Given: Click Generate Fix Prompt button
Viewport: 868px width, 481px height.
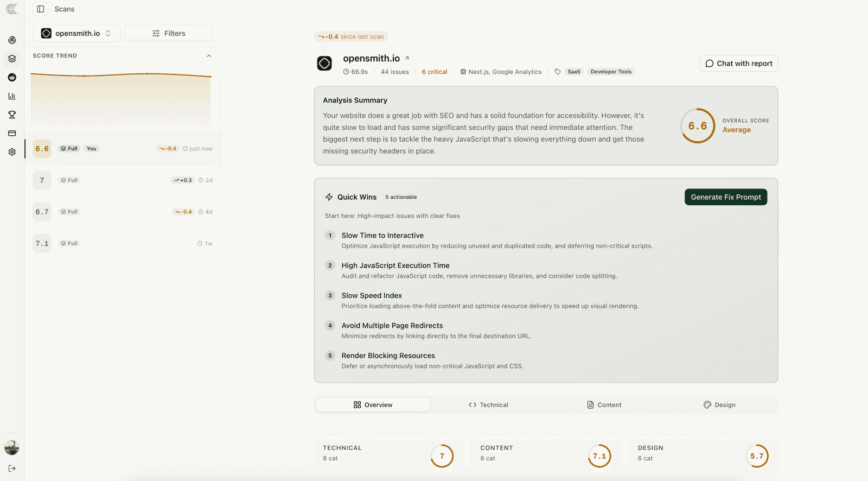Looking at the screenshot, I should click(726, 197).
